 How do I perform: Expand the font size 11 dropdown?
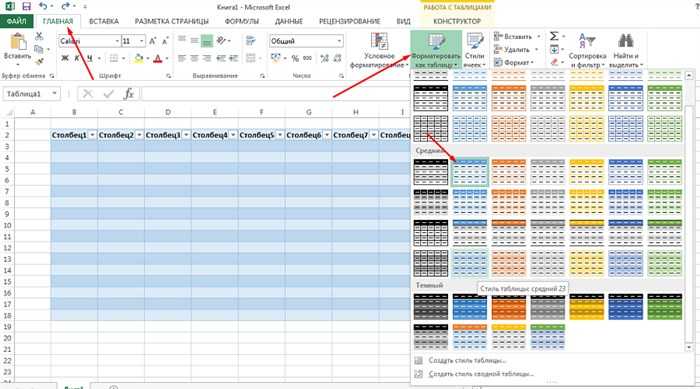pyautogui.click(x=142, y=41)
